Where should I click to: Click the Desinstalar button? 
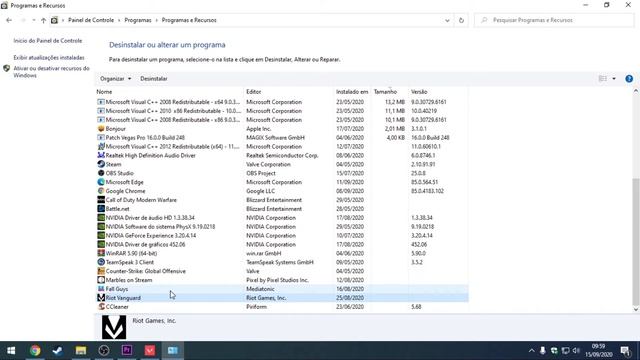click(x=154, y=78)
